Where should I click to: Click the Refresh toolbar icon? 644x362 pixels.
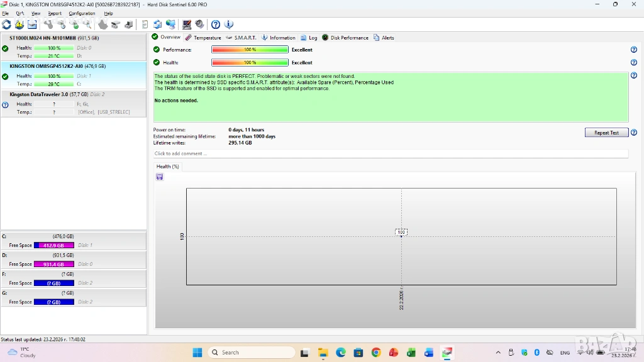6,25
